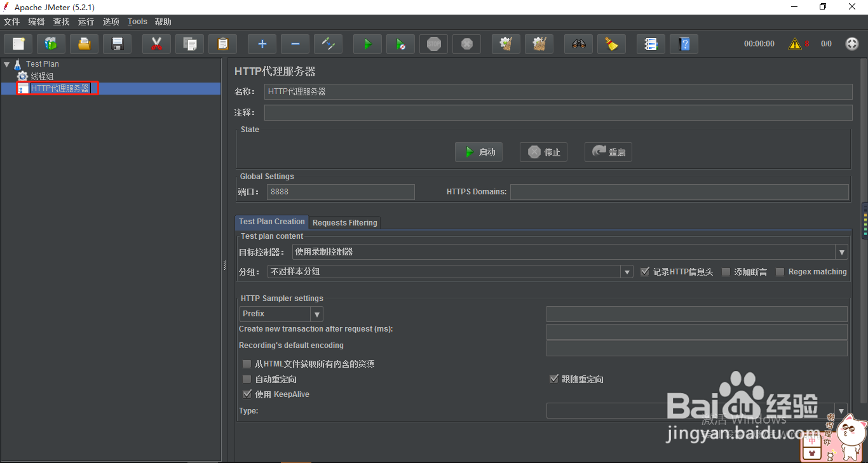Open the 文件 menu
Viewport: 868px width, 463px height.
click(x=12, y=22)
